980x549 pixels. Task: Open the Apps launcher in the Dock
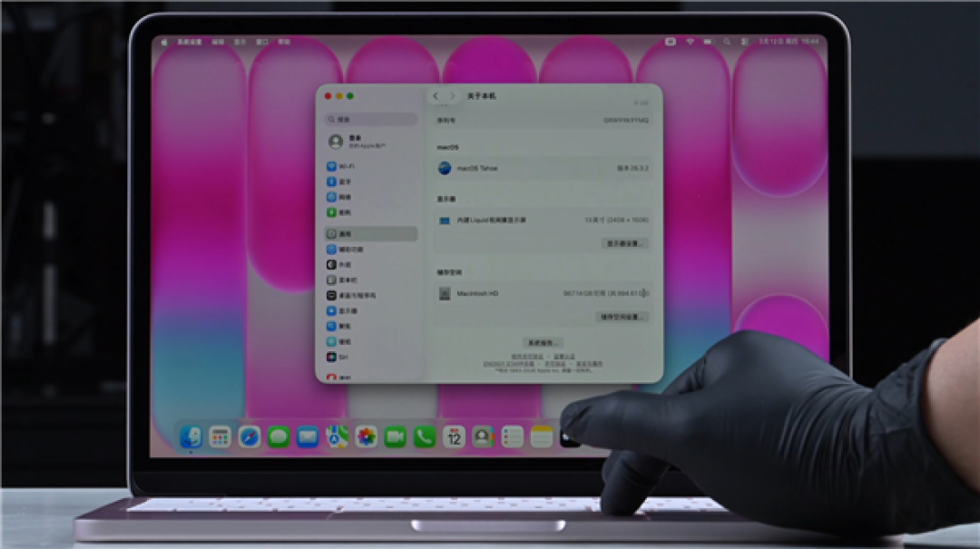click(x=220, y=436)
